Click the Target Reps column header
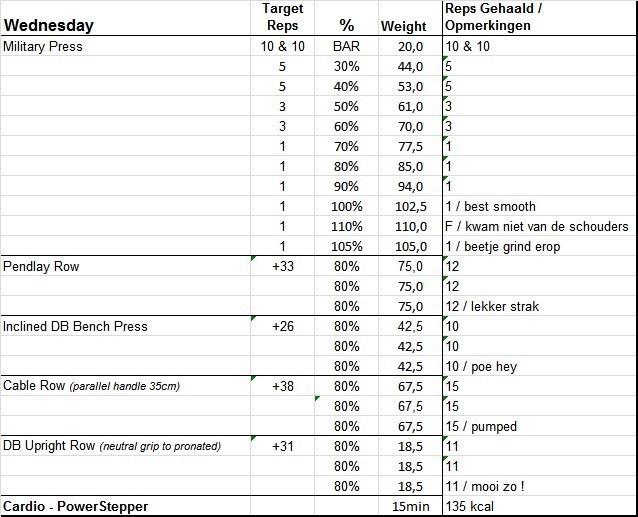Screen dimensions: 638x517 pos(282,18)
